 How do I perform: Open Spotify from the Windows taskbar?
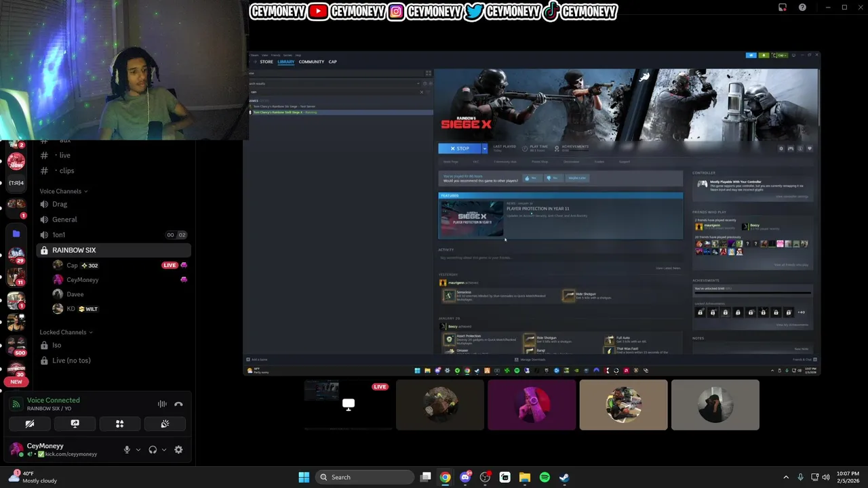(545, 477)
